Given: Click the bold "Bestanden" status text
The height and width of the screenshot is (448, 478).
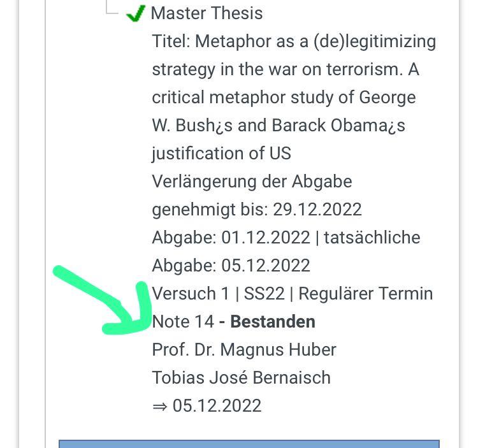Looking at the screenshot, I should pyautogui.click(x=273, y=322).
